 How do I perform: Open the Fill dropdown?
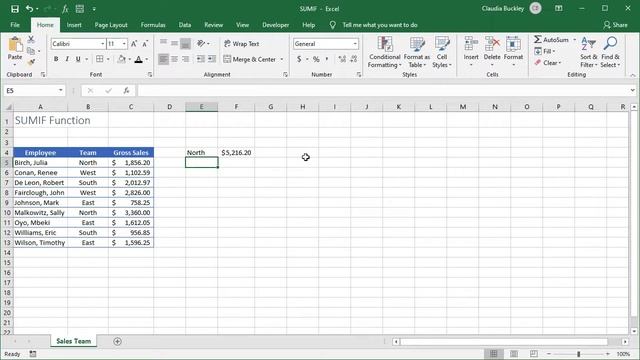[545, 51]
